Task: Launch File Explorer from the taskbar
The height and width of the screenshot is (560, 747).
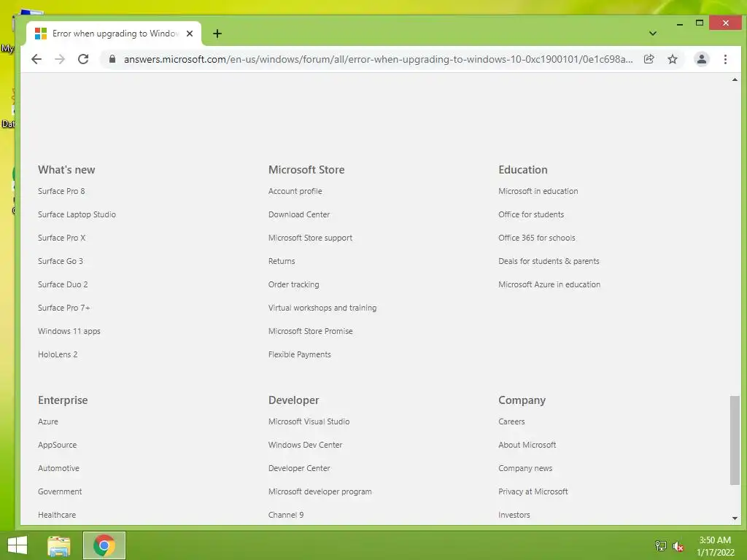Action: [x=59, y=545]
